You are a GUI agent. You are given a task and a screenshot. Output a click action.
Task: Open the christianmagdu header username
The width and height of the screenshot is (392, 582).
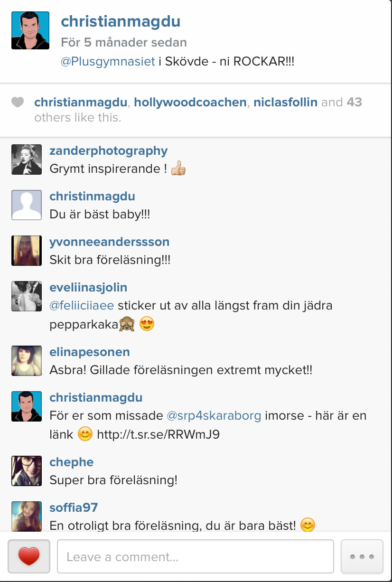pyautogui.click(x=121, y=21)
